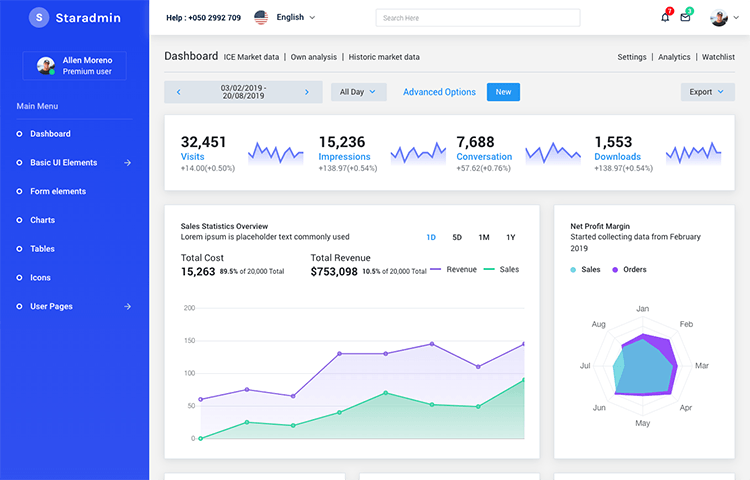Click the Visits sparkline chart

276,153
